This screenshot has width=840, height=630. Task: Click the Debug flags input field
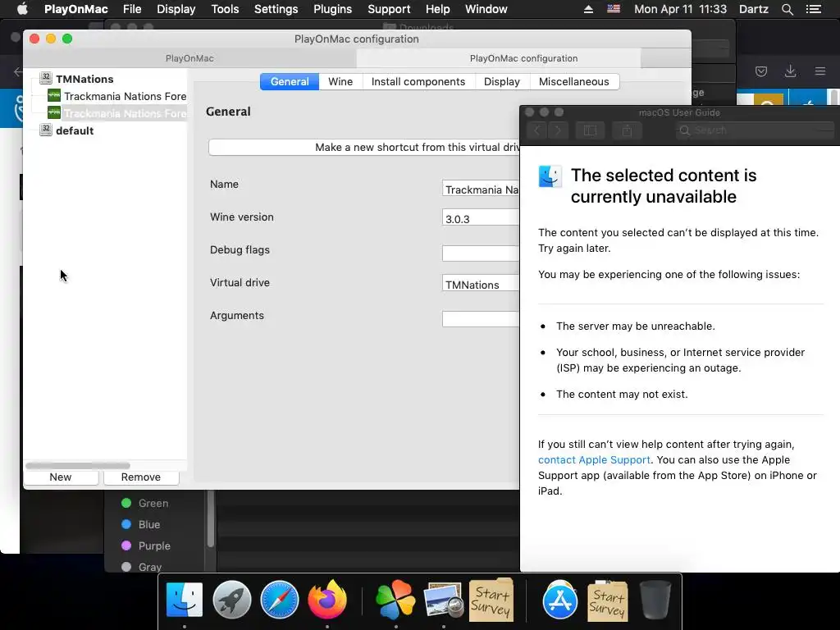[481, 253]
